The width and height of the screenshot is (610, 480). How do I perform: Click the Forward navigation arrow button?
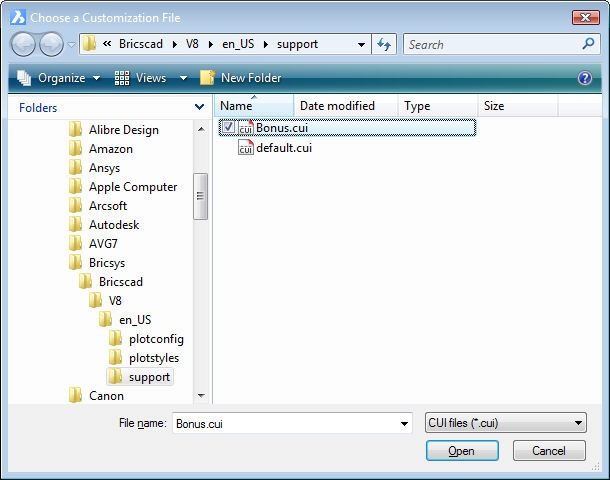51,44
